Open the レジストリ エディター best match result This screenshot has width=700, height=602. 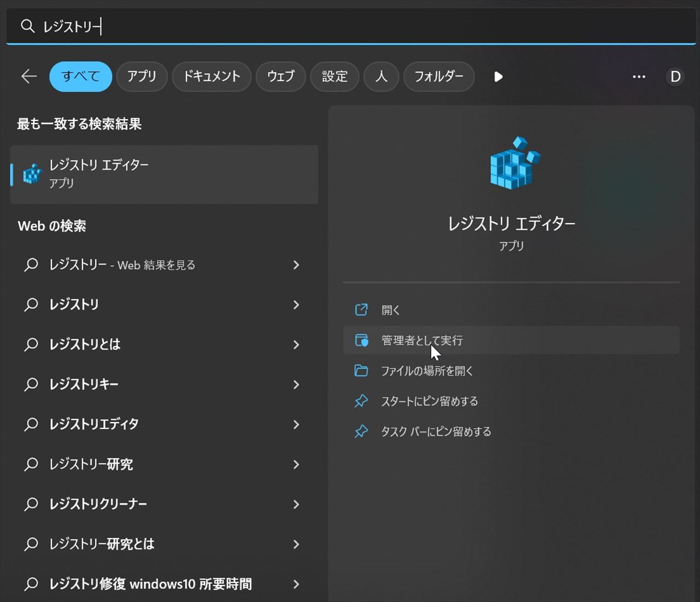tap(164, 174)
